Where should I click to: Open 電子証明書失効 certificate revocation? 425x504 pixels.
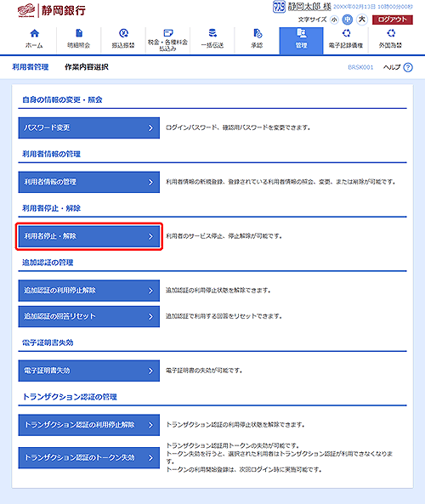(88, 371)
